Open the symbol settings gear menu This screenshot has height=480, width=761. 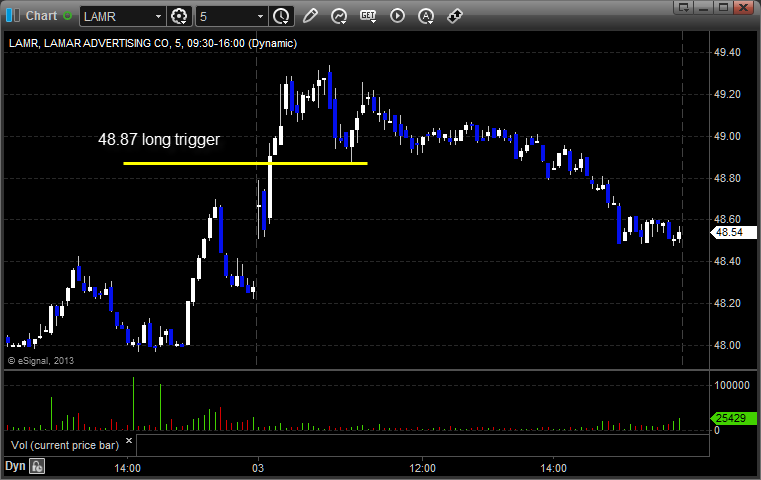[x=179, y=17]
